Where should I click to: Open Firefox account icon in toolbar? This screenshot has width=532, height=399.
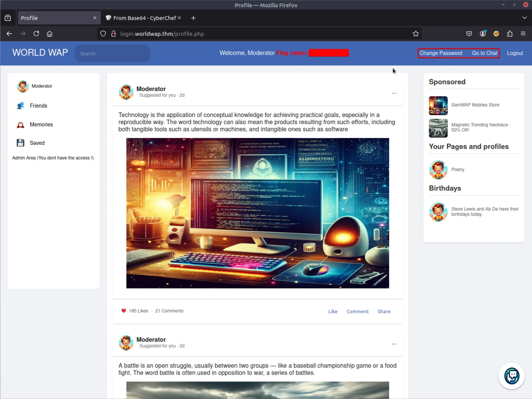pos(482,34)
